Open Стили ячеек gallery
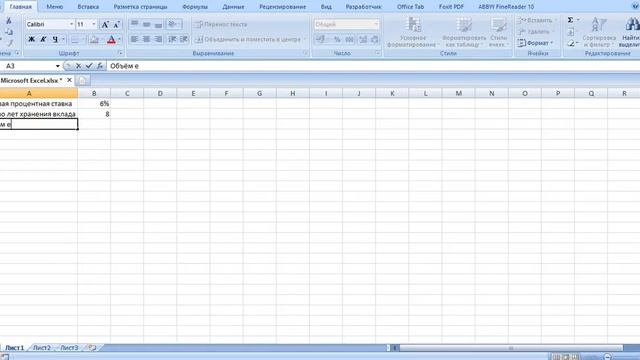 coord(498,33)
